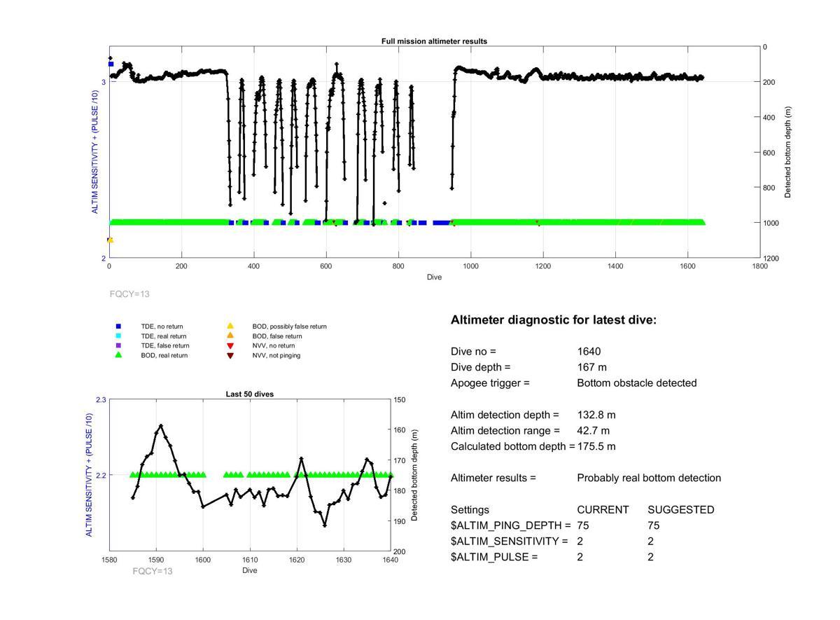
Task: Click the altim detection range value '42.7 m'
Action: [x=593, y=431]
